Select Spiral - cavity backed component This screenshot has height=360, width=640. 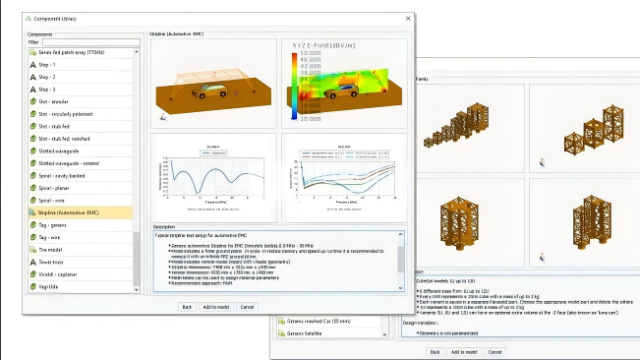point(80,176)
